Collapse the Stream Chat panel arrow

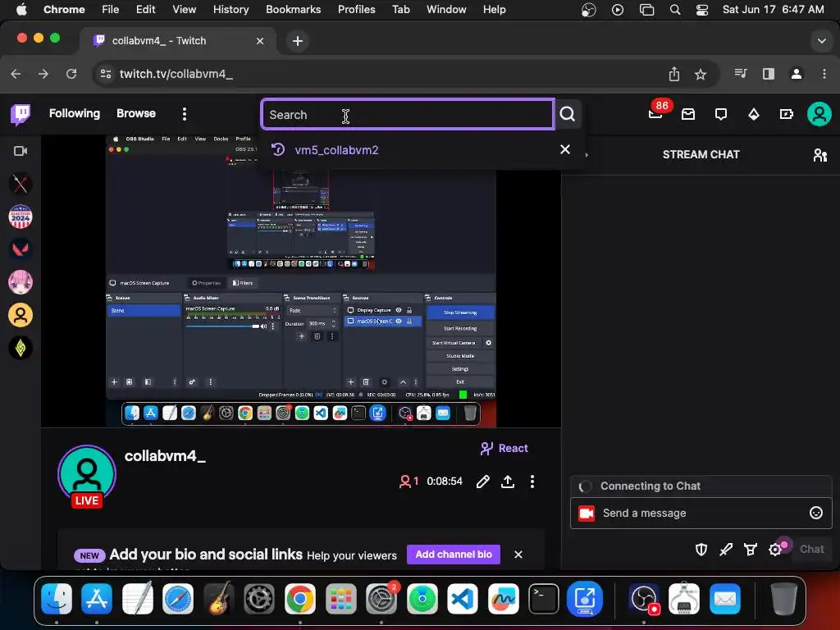coord(587,155)
